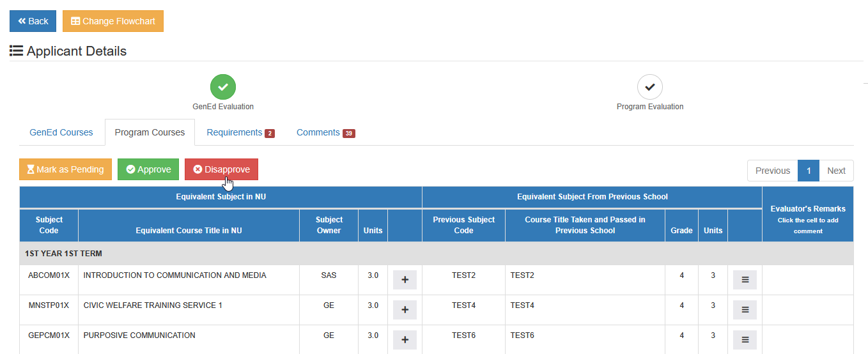Click the Previous pagination button
This screenshot has width=868, height=354.
pos(773,171)
